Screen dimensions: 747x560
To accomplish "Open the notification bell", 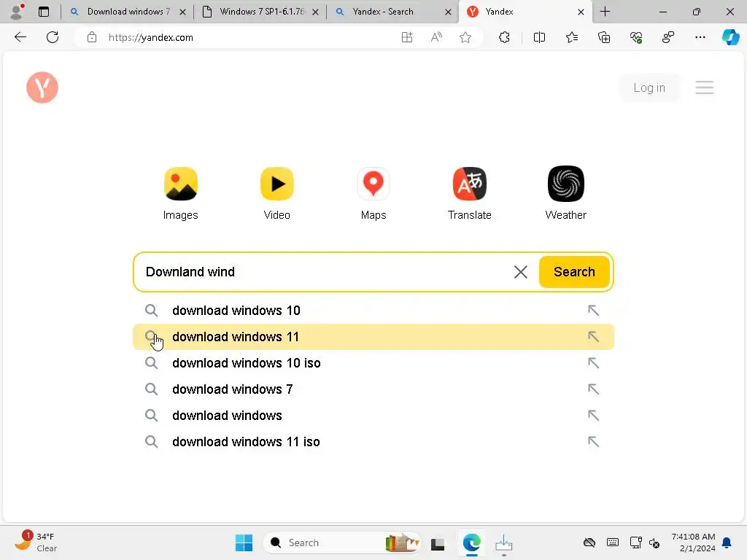I will (x=727, y=542).
